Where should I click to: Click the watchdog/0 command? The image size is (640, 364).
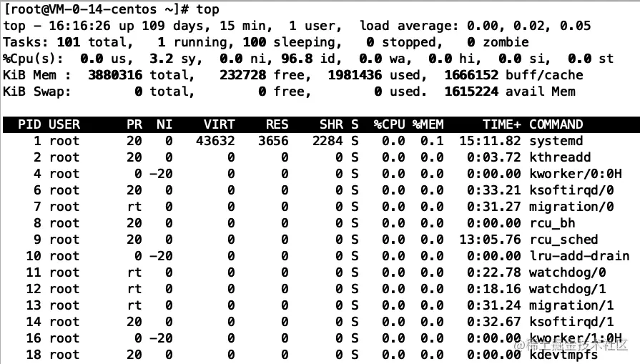(x=568, y=272)
